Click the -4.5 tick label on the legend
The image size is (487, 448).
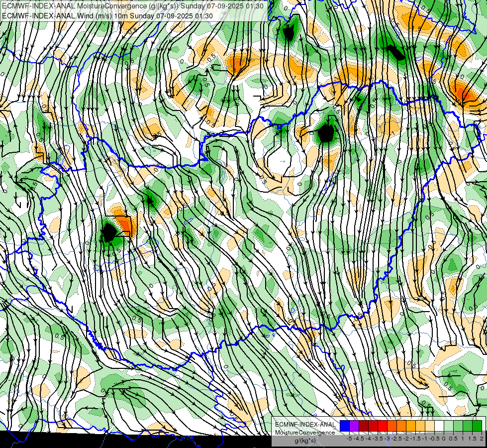[359, 439]
